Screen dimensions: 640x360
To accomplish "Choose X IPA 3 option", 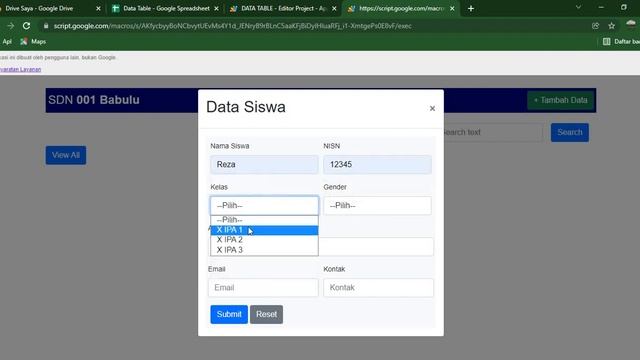I will (x=264, y=250).
